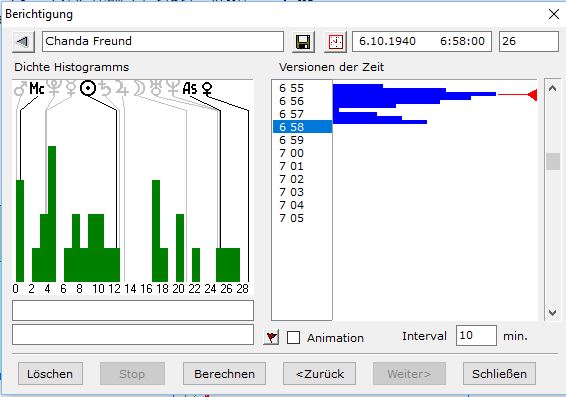The height and width of the screenshot is (397, 566).
Task: Select the black Venus symbol after As
Action: pyautogui.click(x=207, y=89)
